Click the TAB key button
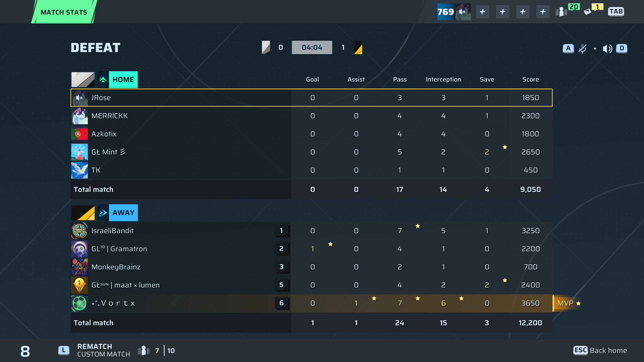Image resolution: width=644 pixels, height=362 pixels. pos(616,11)
